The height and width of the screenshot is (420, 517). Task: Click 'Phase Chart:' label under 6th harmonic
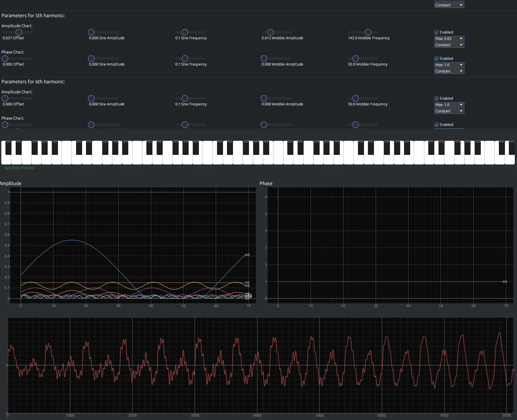[x=13, y=118]
